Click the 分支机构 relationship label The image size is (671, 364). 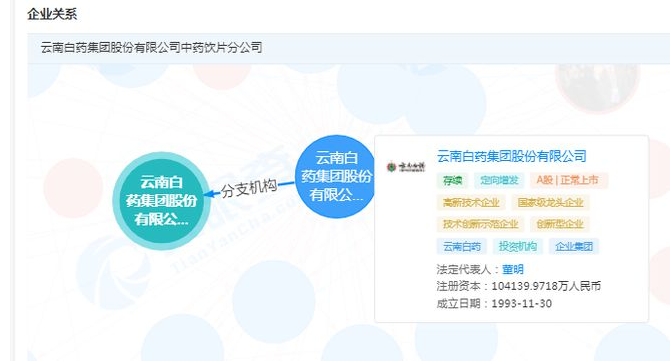(249, 188)
